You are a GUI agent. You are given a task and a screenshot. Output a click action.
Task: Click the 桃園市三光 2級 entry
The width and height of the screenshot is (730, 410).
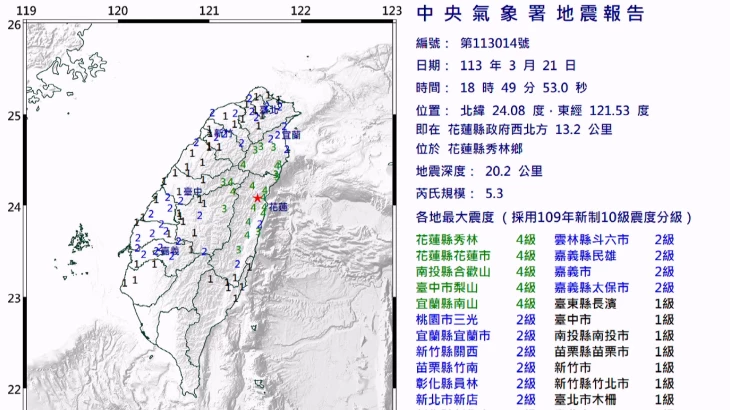[476, 320]
